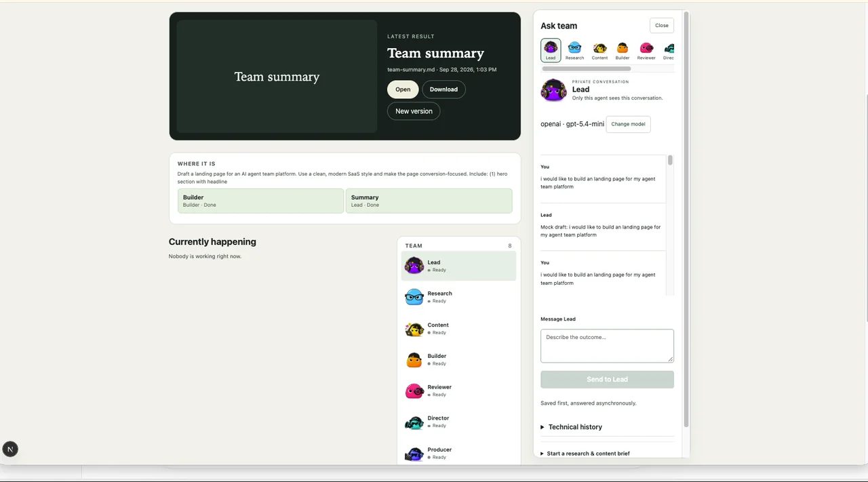This screenshot has height=482, width=868.
Task: Click the Mock draft reply from Lead
Action: click(x=600, y=230)
